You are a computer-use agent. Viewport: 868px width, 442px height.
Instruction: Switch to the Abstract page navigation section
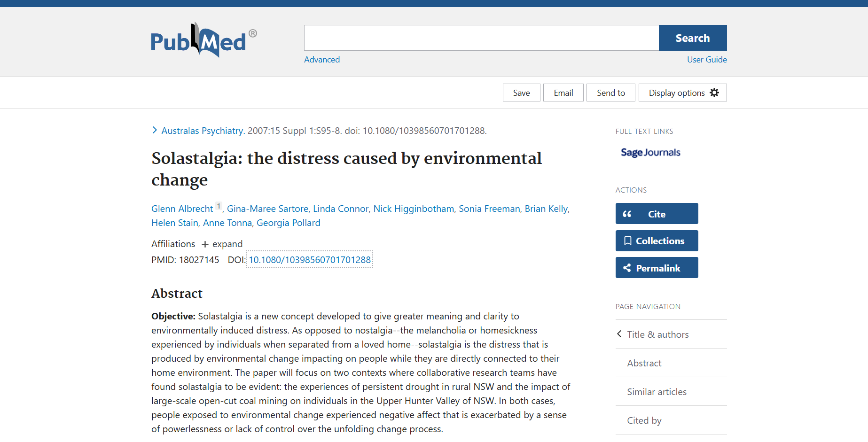(644, 363)
